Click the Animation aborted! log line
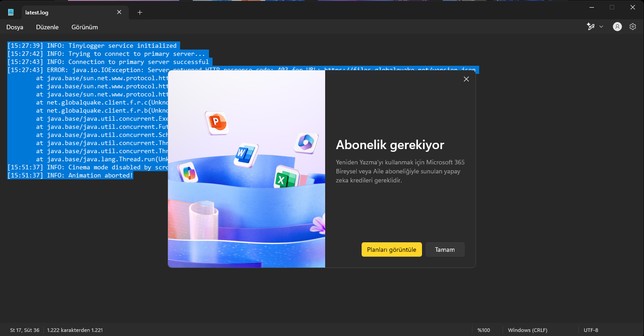 [x=70, y=175]
